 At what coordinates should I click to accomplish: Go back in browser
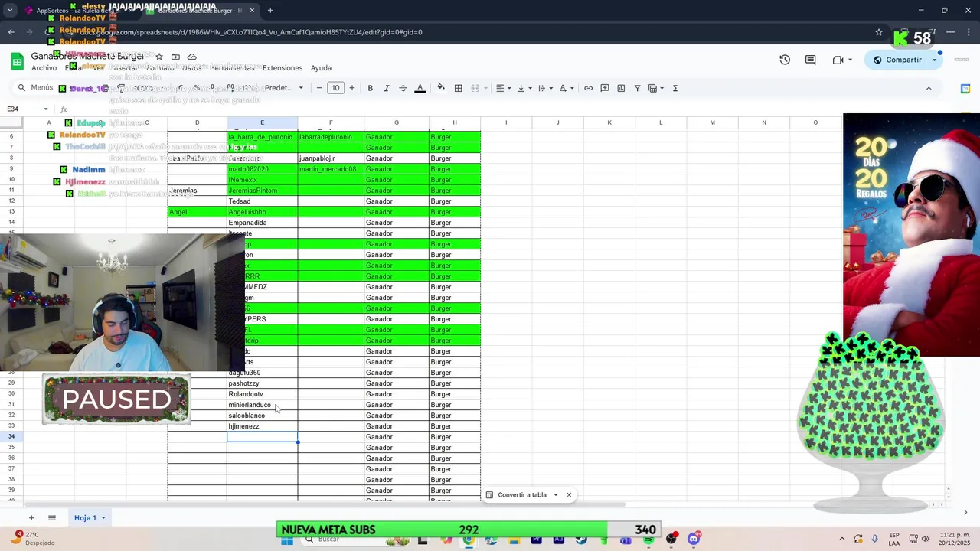point(11,32)
